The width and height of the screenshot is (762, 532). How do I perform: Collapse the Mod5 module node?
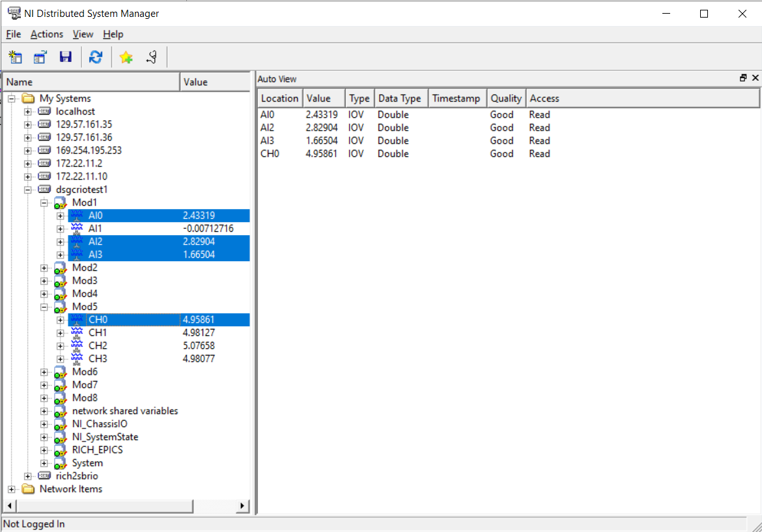tap(44, 307)
